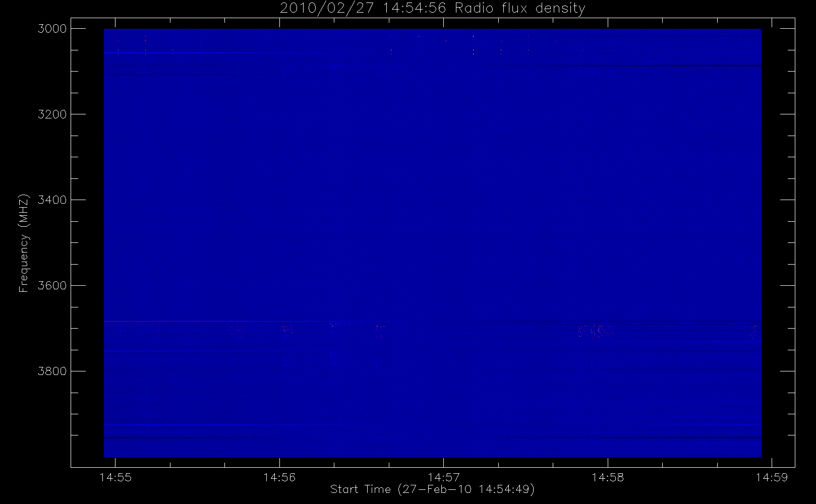816x504 pixels.
Task: Click the '14:55' time axis label
Action: [x=116, y=477]
